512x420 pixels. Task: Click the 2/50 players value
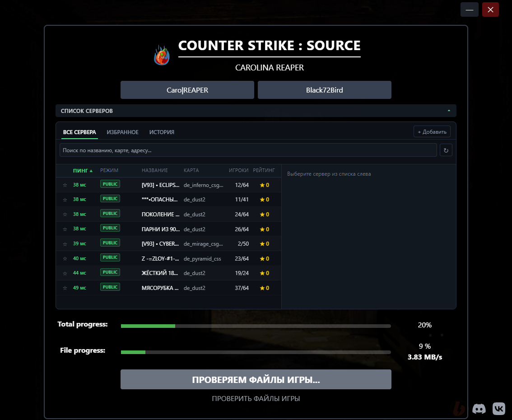pyautogui.click(x=243, y=244)
